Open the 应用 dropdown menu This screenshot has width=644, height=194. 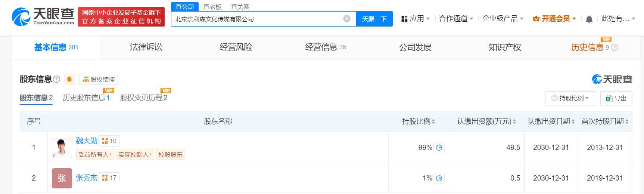(416, 19)
